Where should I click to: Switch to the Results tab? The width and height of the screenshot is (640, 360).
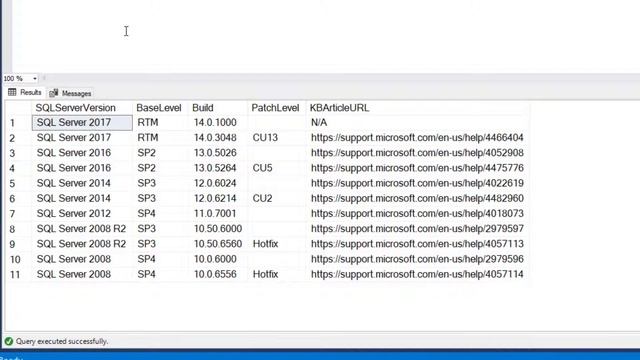[x=25, y=93]
